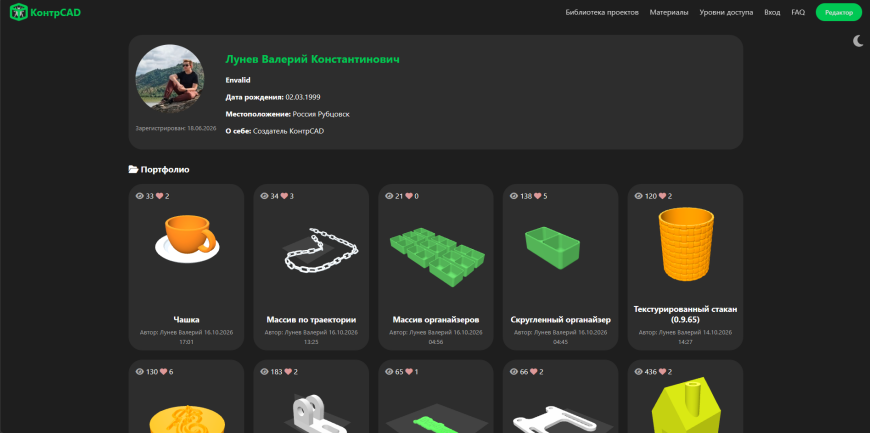This screenshot has width=870, height=433.
Task: Open the Чашка cup model thumbnail
Action: point(186,238)
